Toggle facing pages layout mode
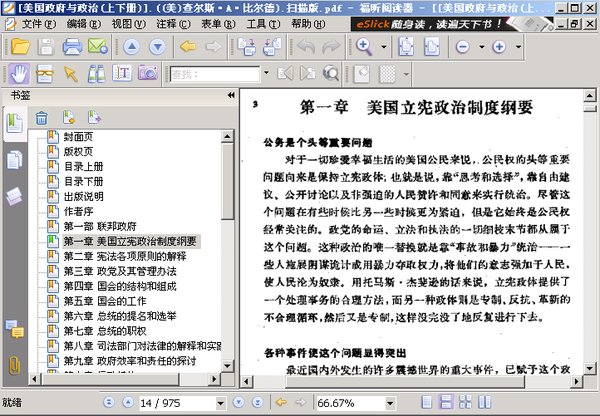600x416 pixels. coord(485,402)
